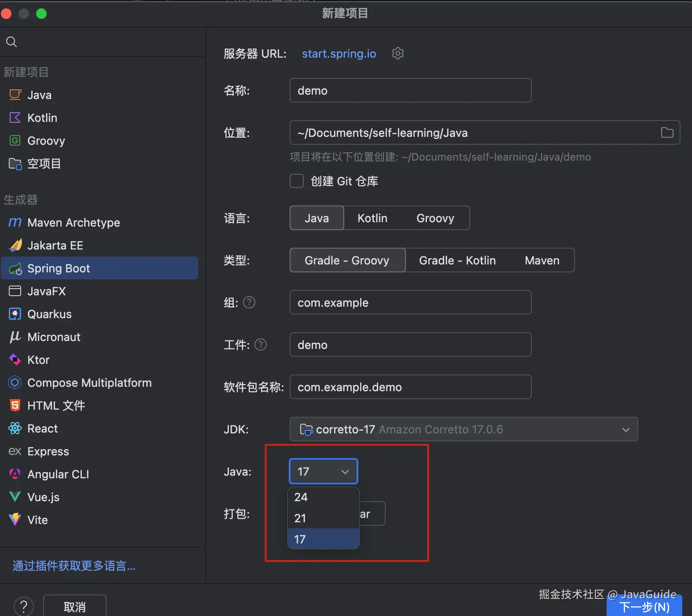Set language to Groovy

coord(435,218)
